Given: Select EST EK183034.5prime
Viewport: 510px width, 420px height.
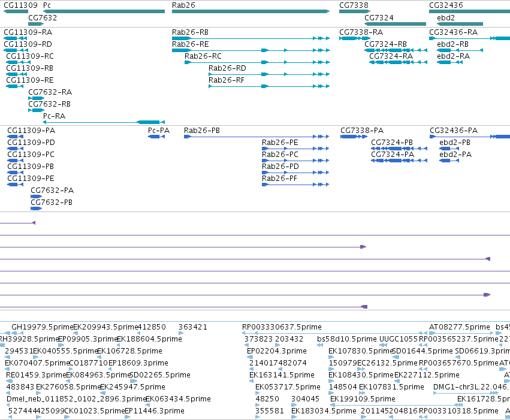Looking at the screenshot, I should [x=324, y=411].
